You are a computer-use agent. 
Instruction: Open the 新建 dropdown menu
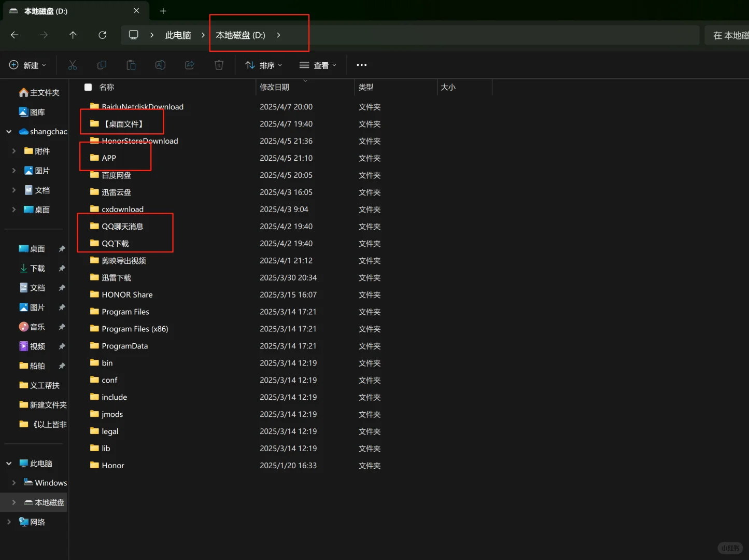[27, 65]
